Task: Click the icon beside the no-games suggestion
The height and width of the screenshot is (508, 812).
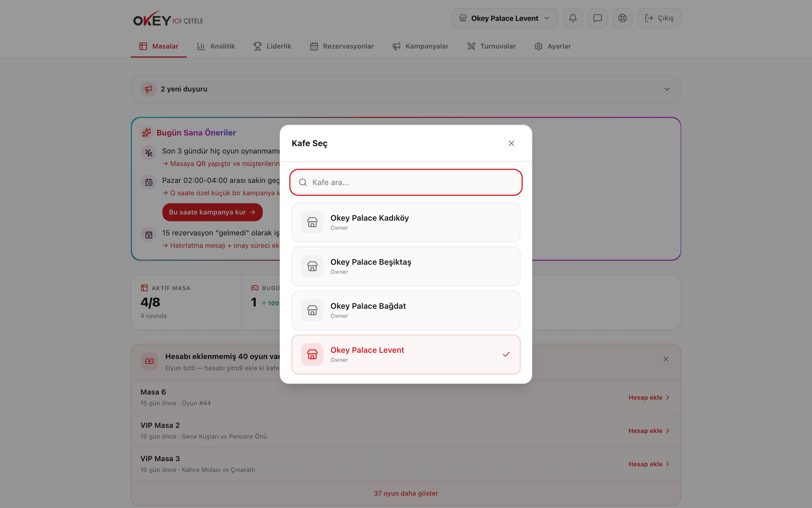Action: pos(149,153)
